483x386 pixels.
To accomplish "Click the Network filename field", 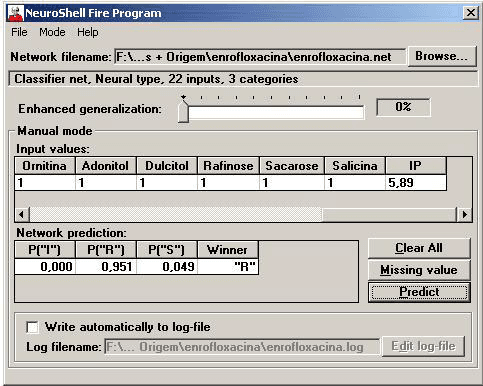I will [260, 57].
